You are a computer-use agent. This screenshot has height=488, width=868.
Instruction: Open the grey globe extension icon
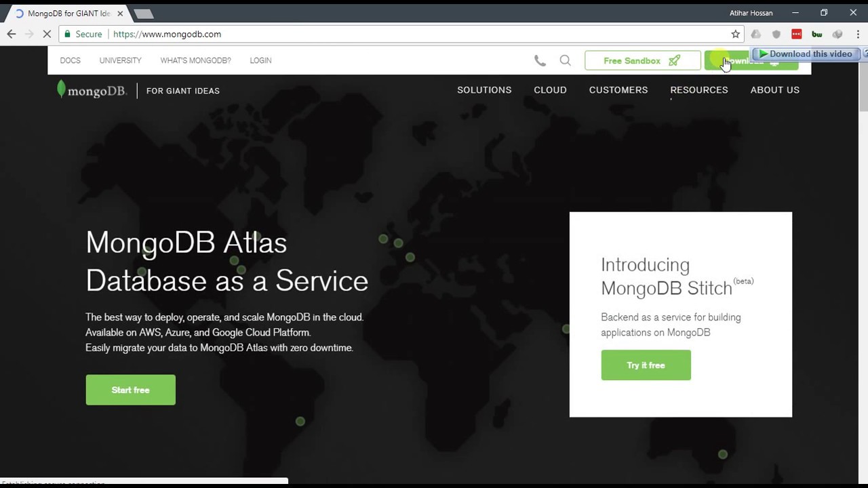837,34
